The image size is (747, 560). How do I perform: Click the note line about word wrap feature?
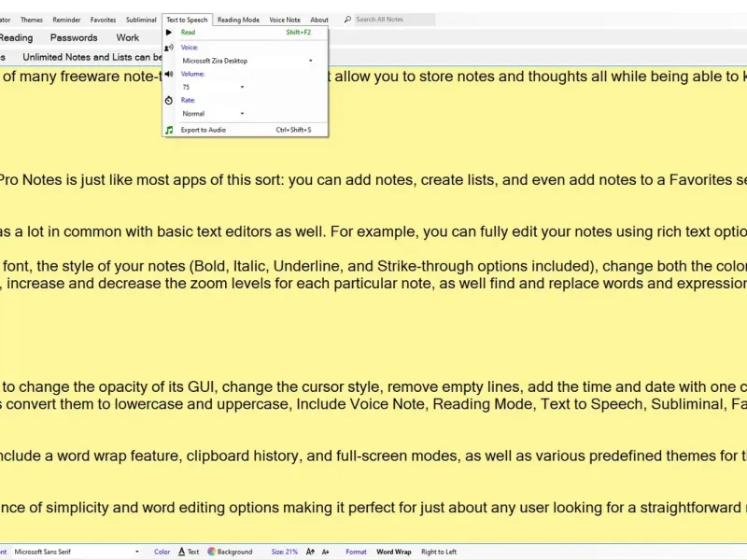[373, 455]
